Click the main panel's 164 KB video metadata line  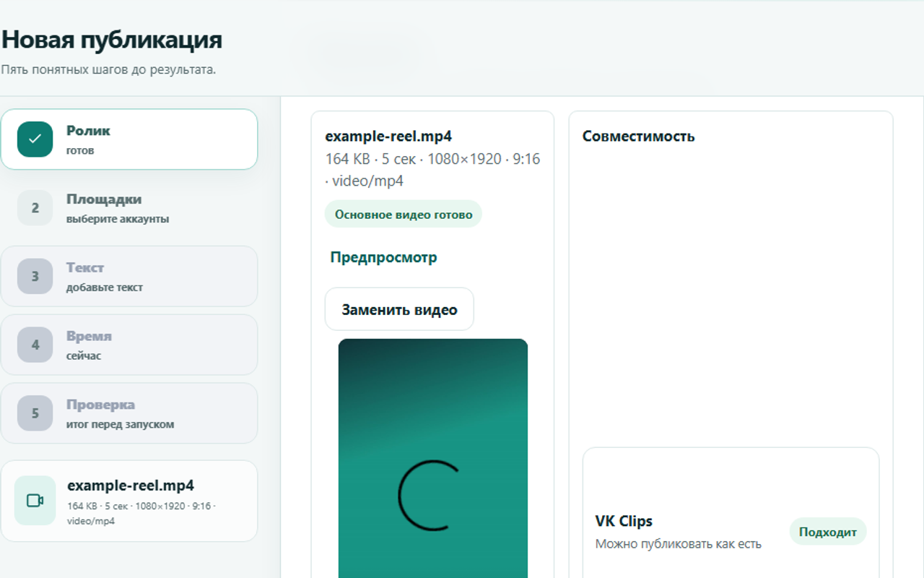tap(432, 170)
